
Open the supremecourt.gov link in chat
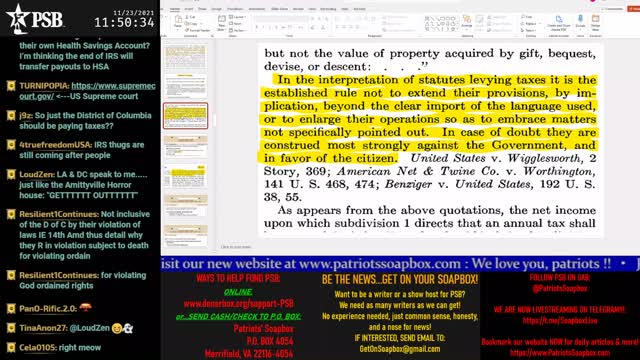pos(113,91)
